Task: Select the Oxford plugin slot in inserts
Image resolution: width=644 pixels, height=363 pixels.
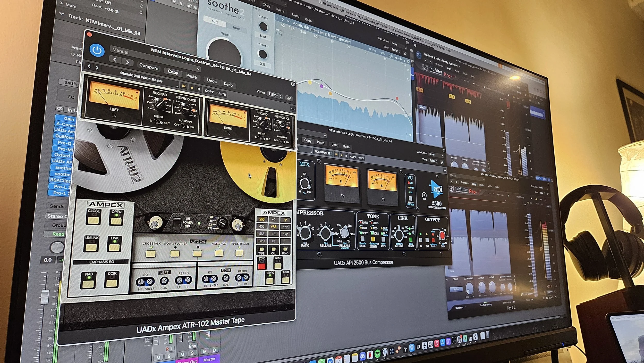Action: pyautogui.click(x=63, y=155)
